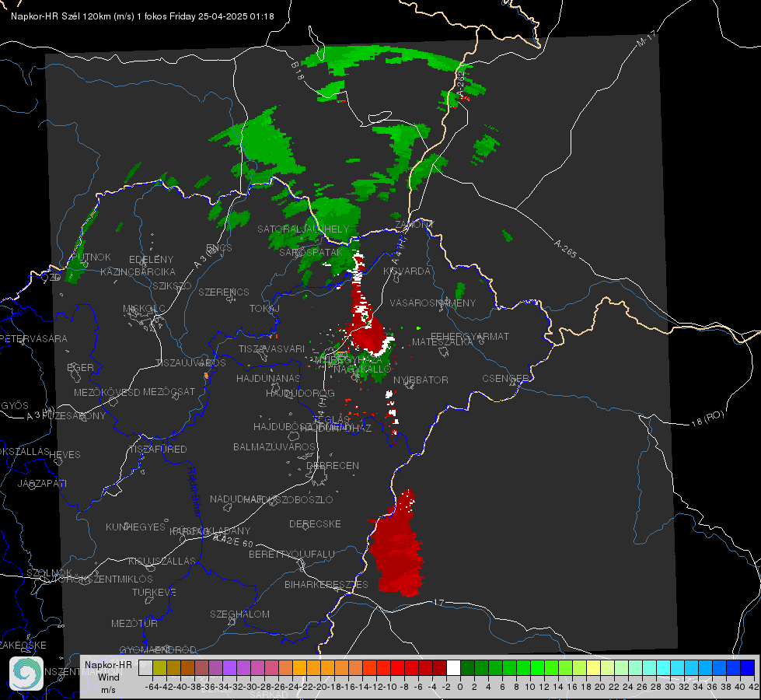Click the swirl logo icon beside the legend
This screenshot has height=700, width=761.
(26, 674)
